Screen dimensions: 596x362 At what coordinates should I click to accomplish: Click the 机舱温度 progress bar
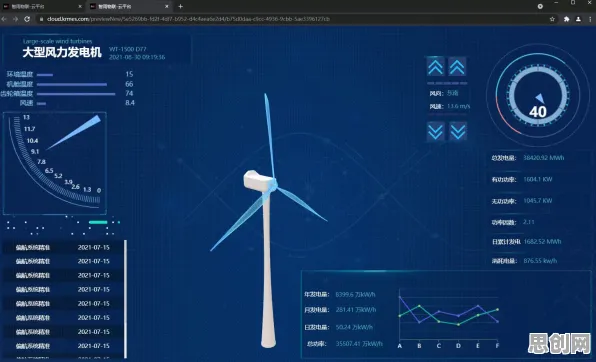coord(72,84)
